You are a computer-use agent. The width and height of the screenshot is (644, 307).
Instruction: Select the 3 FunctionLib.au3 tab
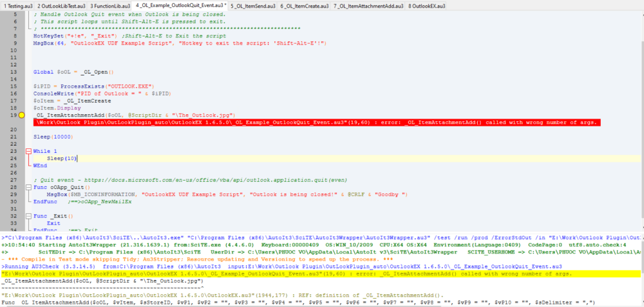tap(109, 6)
